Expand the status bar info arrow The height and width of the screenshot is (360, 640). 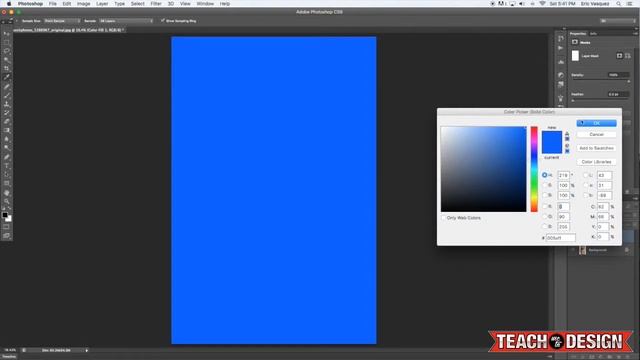(87, 350)
